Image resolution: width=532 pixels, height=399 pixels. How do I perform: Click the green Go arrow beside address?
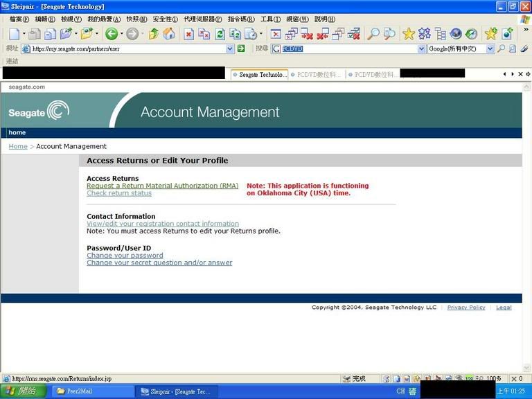click(241, 49)
